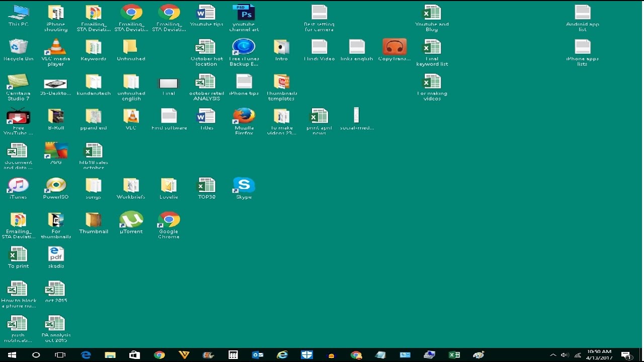Open Action Center notifications
644x362 pixels.
(626, 355)
